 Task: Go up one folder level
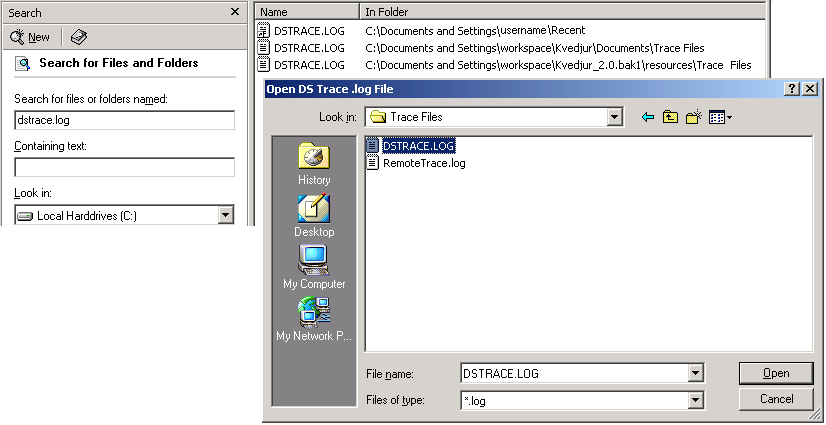point(670,117)
